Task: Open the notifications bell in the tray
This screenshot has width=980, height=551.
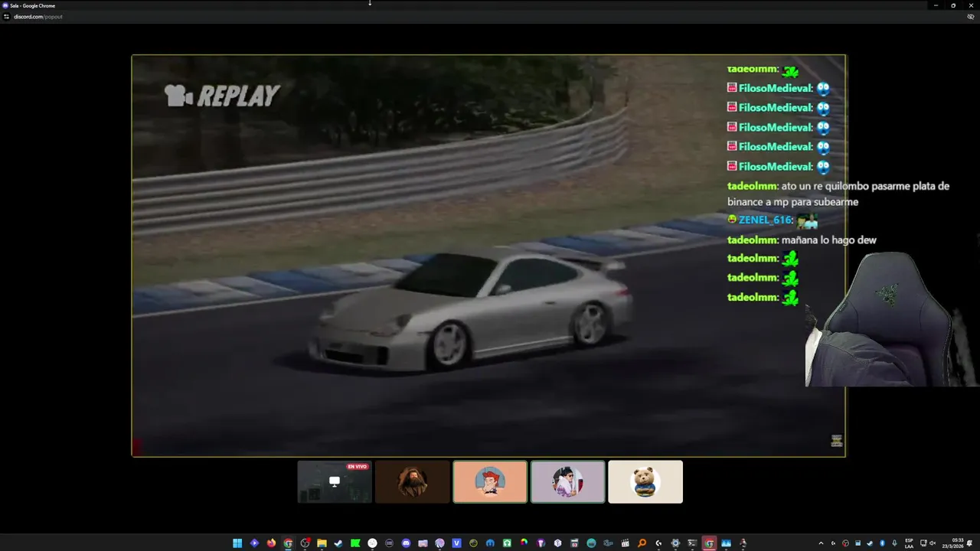Action: coord(969,543)
